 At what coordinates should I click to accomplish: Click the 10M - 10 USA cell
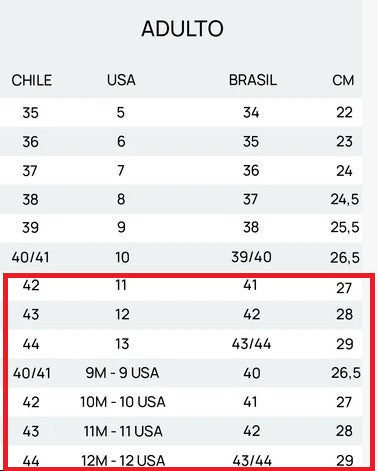(123, 402)
